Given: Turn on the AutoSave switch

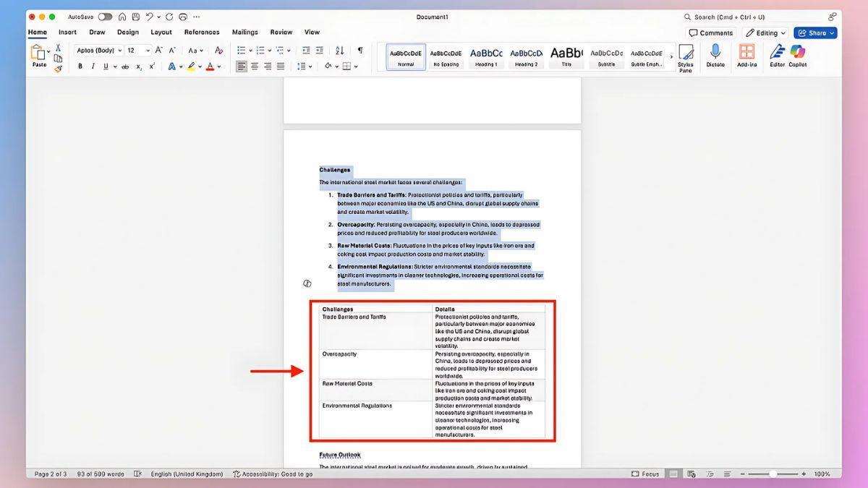Looking at the screenshot, I should click(x=105, y=17).
